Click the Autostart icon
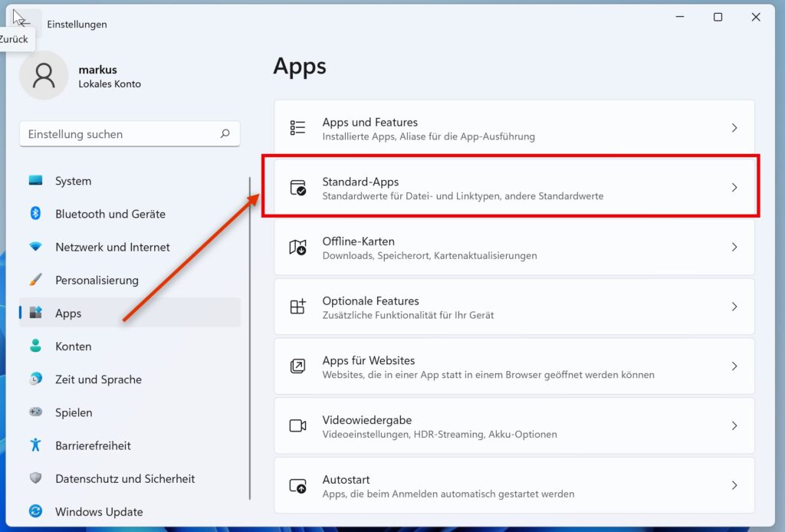This screenshot has height=532, width=785. pos(297,485)
